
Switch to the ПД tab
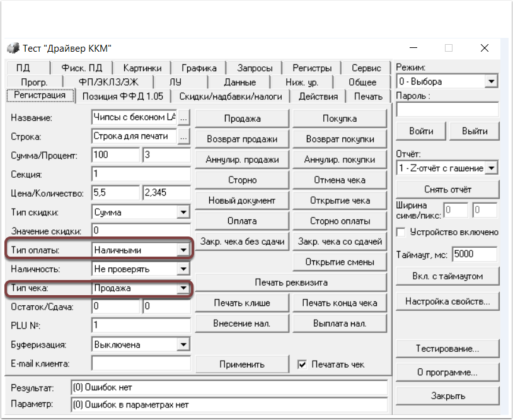(x=28, y=67)
